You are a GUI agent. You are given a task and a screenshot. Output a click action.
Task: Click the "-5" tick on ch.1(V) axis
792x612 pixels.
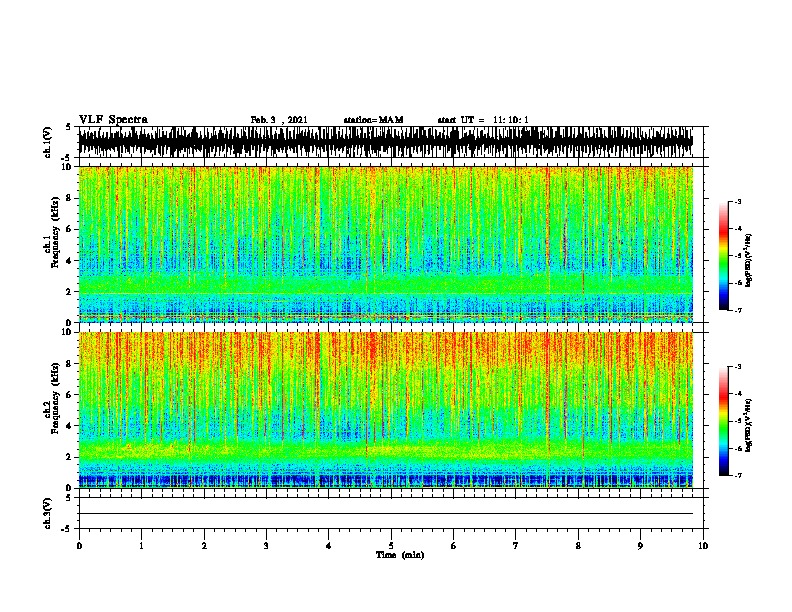[x=67, y=158]
